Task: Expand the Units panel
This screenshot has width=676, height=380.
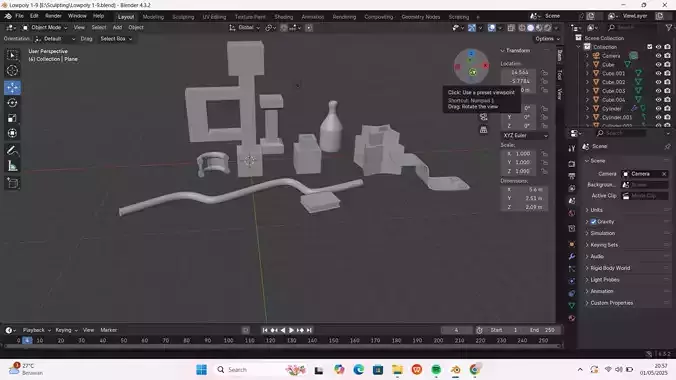Action: click(597, 210)
